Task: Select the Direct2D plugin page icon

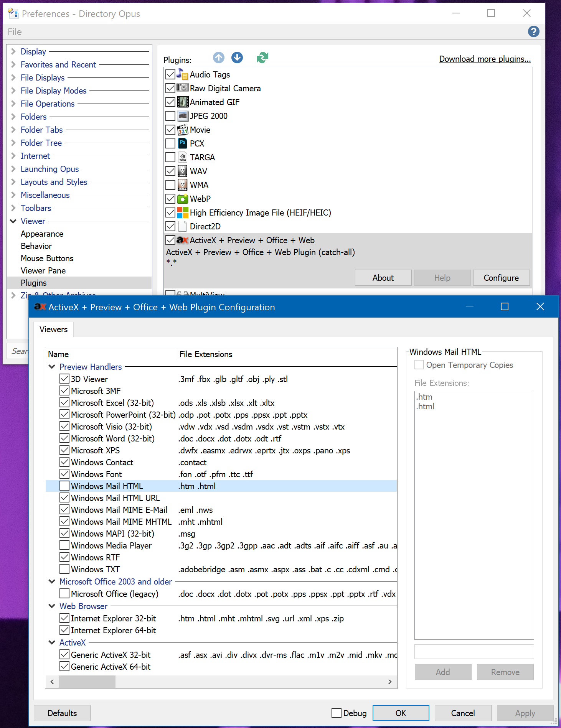Action: click(x=182, y=226)
